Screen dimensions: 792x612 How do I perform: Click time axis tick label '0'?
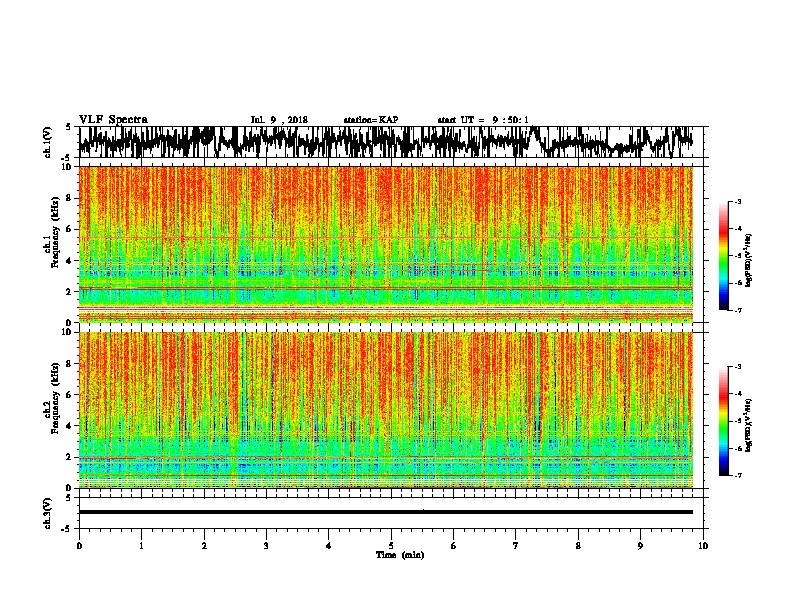click(x=79, y=546)
